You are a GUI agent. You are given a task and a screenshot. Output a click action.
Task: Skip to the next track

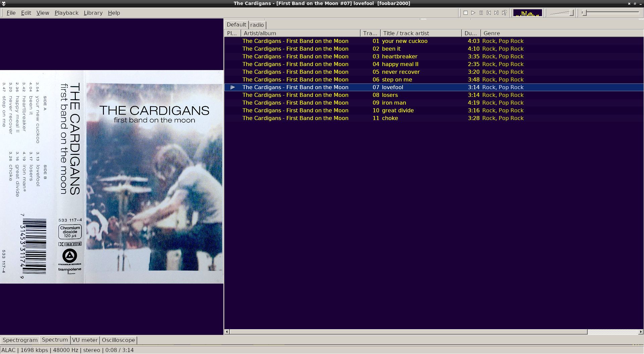click(496, 13)
